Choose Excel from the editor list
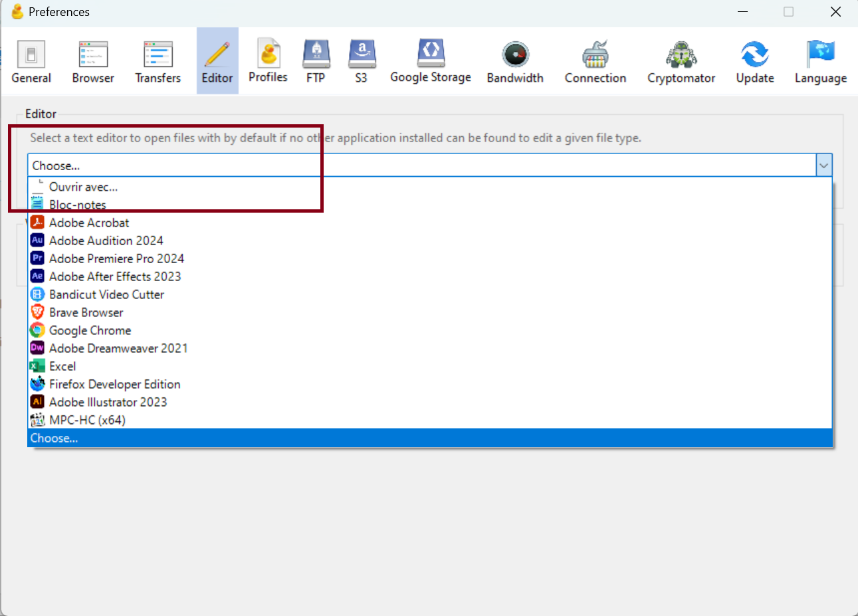Viewport: 858px width, 616px height. click(x=430, y=366)
